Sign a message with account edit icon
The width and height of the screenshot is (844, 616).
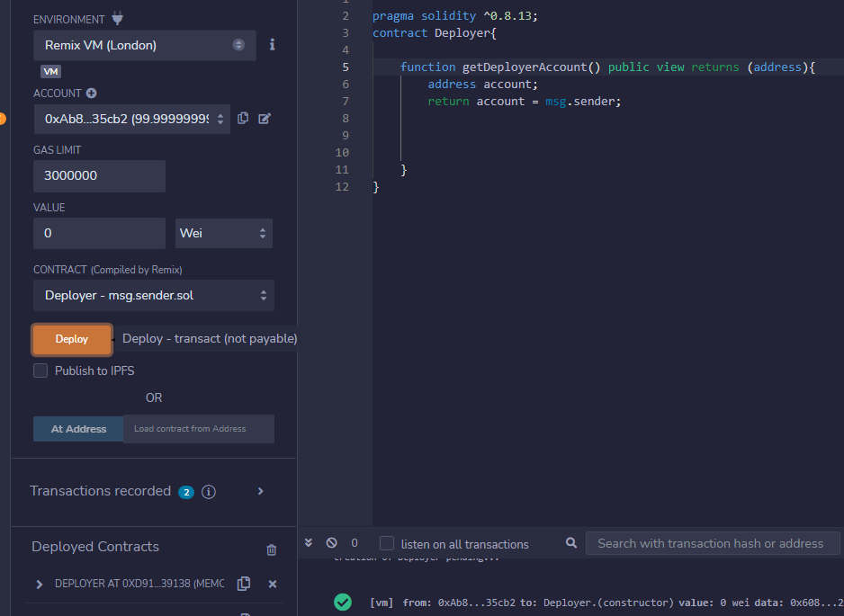coord(265,119)
